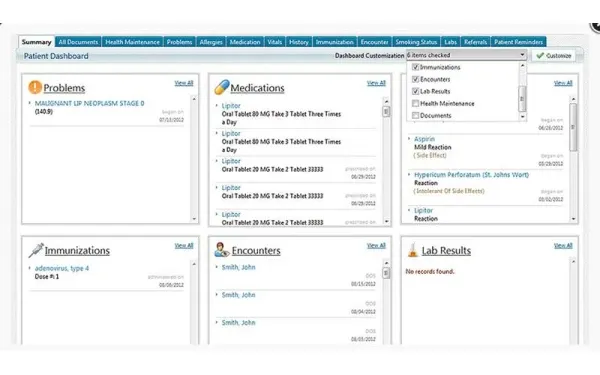
Task: Click Lipitor entry in the allergies panel
Action: (x=424, y=210)
